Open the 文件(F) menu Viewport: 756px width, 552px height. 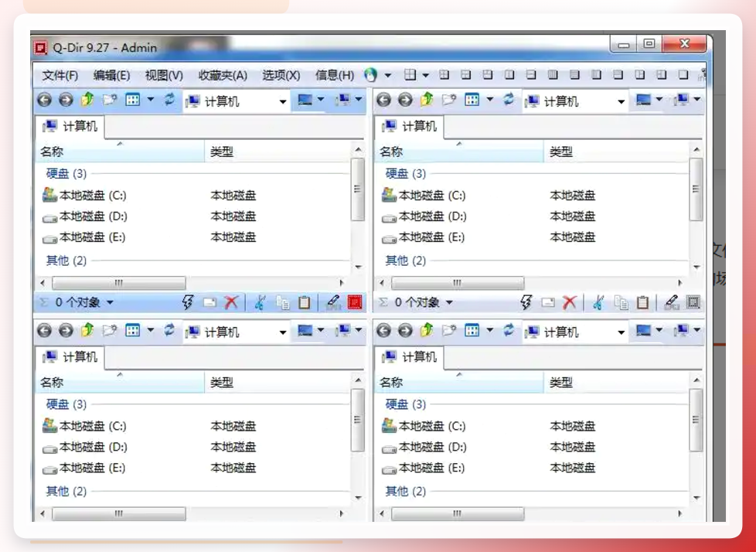[60, 75]
